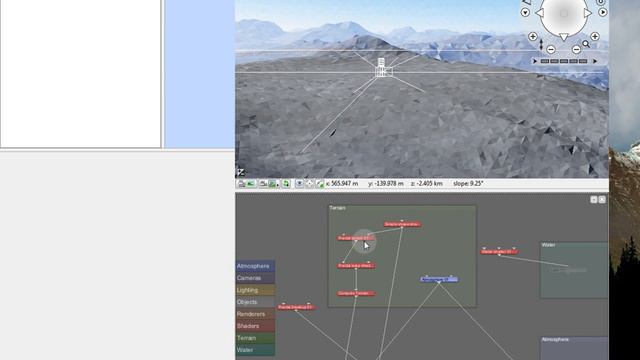Pan view right with compass arrow
The width and height of the screenshot is (640, 360).
point(588,13)
